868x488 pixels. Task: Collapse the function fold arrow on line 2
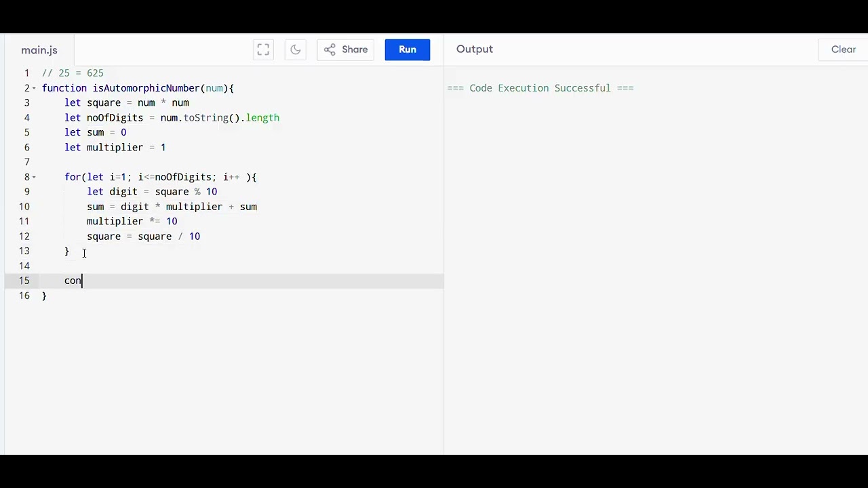pos(35,89)
